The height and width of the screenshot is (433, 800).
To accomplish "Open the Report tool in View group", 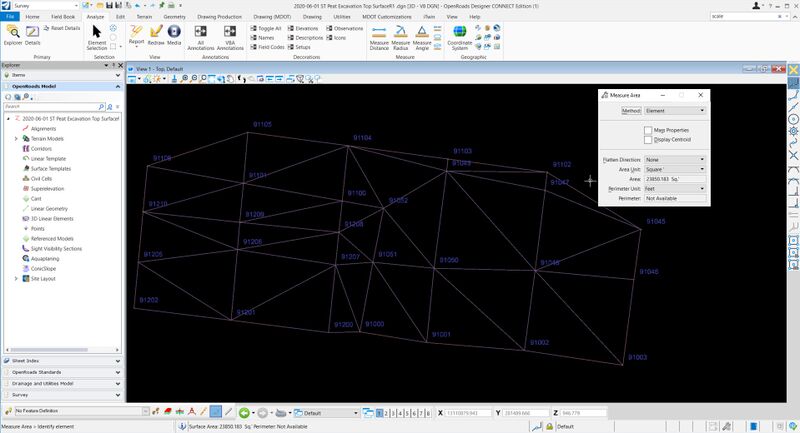I will [x=136, y=35].
